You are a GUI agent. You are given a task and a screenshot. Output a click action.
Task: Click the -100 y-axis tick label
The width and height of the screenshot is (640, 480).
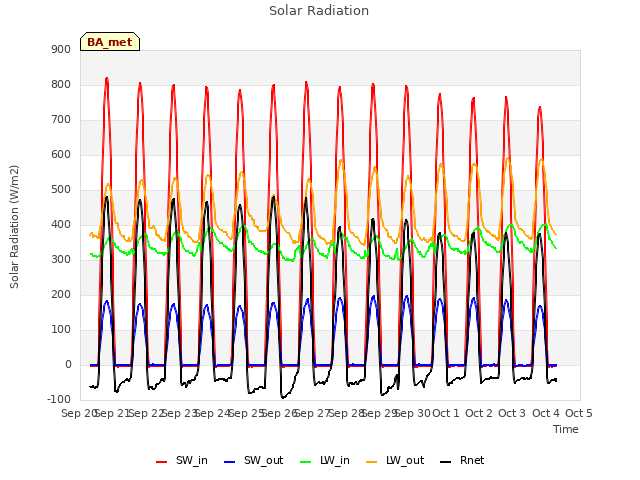(x=59, y=399)
